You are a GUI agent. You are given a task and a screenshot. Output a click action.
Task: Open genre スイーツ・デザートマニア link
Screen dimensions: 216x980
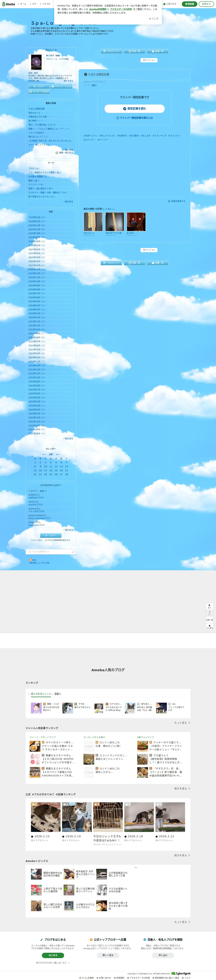(x=43, y=737)
